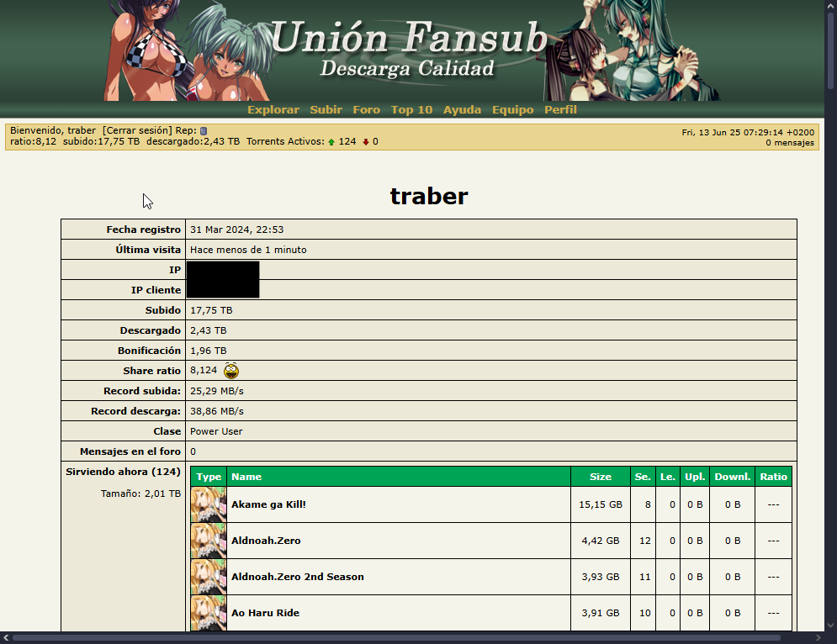Click the 31 Mar 2024, 22:53 registration date
Image resolution: width=837 pixels, height=644 pixels.
click(x=236, y=230)
